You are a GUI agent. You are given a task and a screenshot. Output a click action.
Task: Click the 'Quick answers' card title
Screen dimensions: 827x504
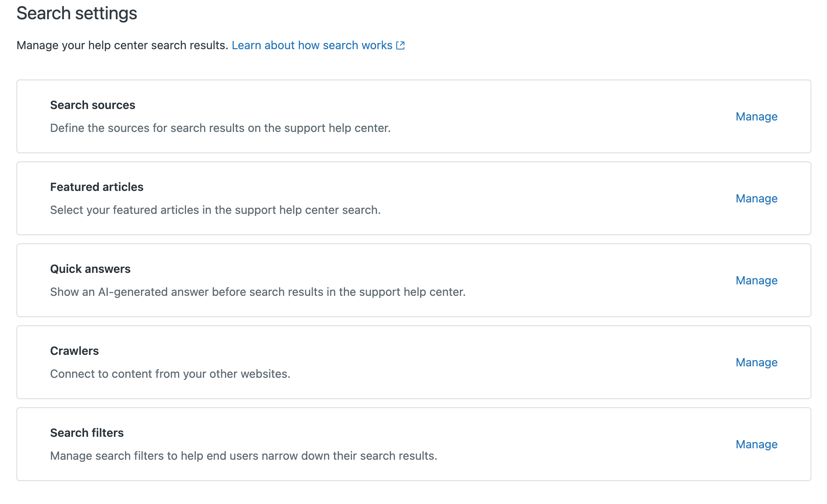(90, 269)
